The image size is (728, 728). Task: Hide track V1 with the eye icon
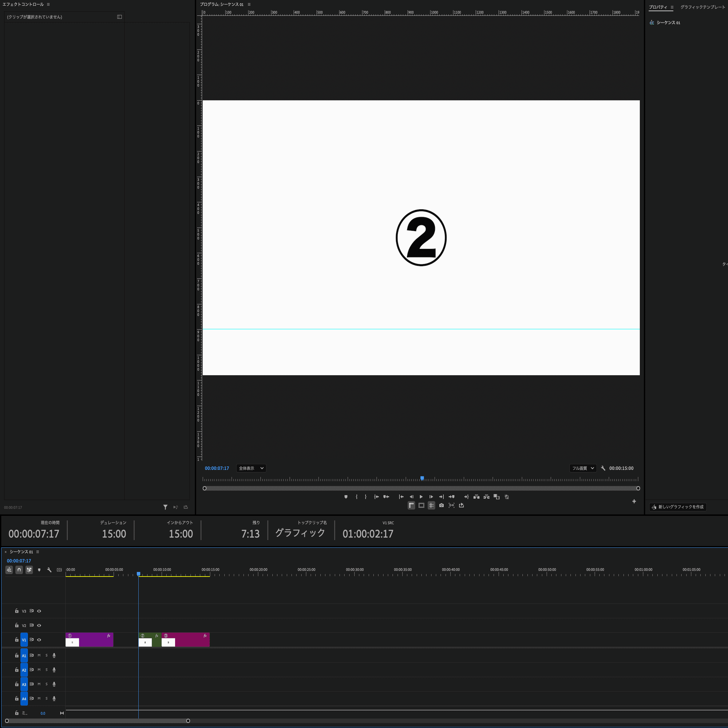(39, 640)
